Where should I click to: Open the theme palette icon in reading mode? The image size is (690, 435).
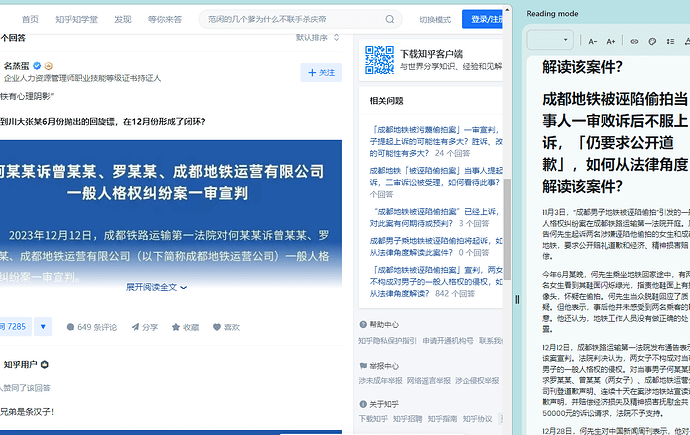pos(652,41)
